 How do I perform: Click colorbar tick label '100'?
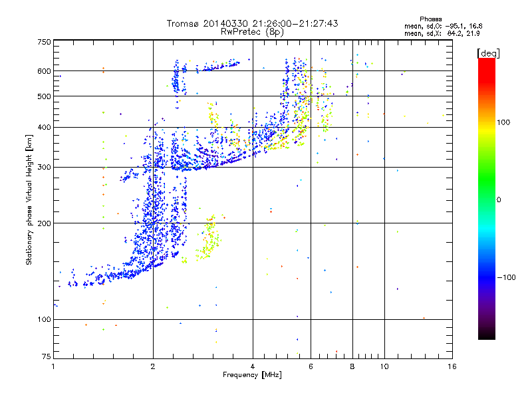[503, 122]
